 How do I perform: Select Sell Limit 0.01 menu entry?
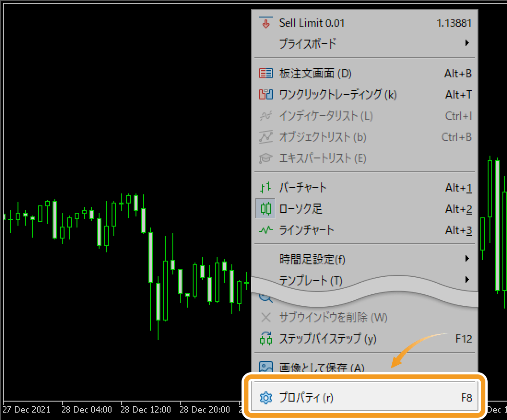(365, 23)
